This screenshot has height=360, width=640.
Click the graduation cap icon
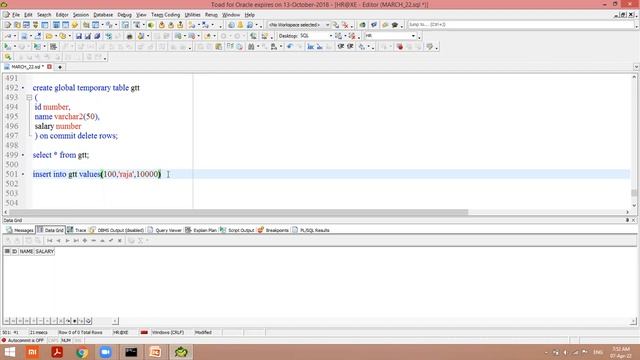click(x=395, y=25)
